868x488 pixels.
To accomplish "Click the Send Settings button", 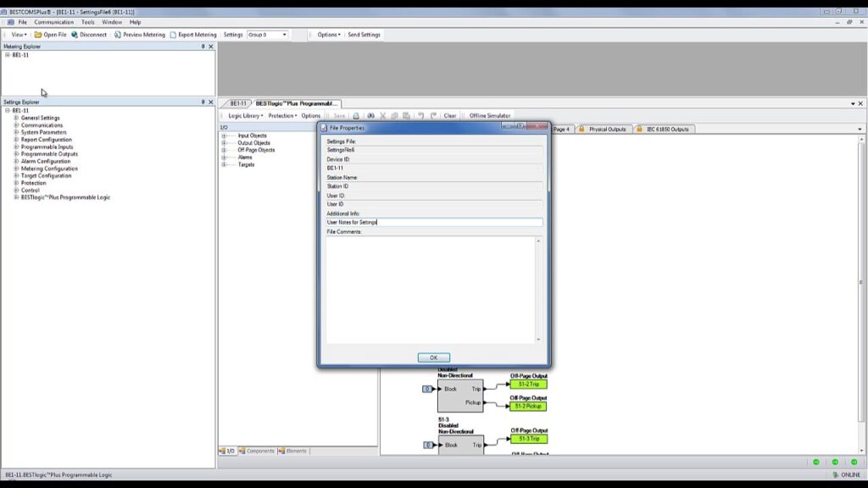I will (x=364, y=35).
